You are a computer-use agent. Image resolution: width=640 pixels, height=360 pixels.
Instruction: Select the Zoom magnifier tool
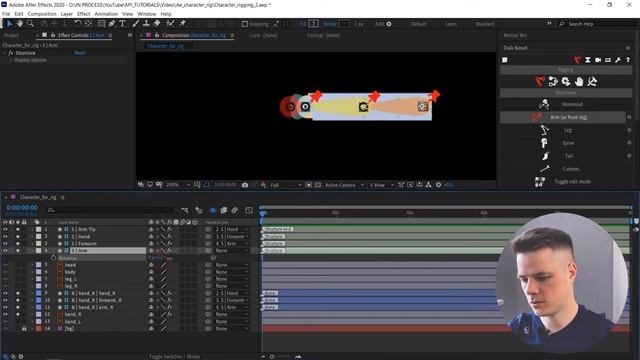(30, 24)
